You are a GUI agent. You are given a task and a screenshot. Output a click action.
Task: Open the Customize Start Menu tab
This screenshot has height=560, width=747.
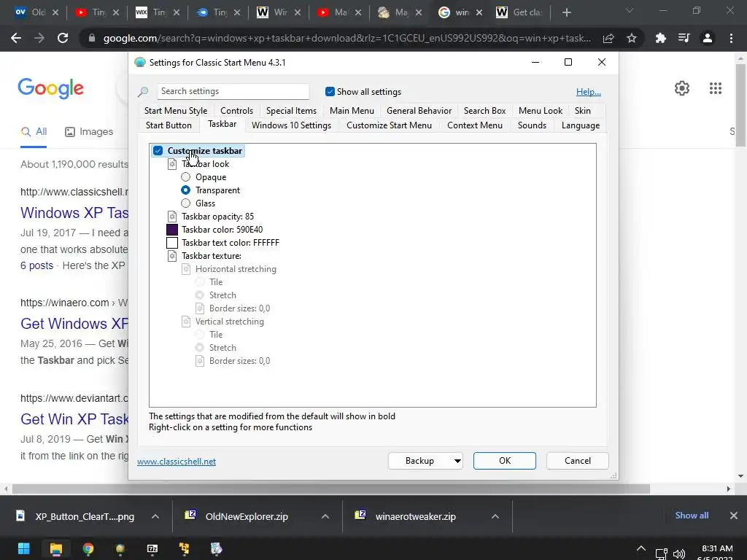tap(390, 125)
